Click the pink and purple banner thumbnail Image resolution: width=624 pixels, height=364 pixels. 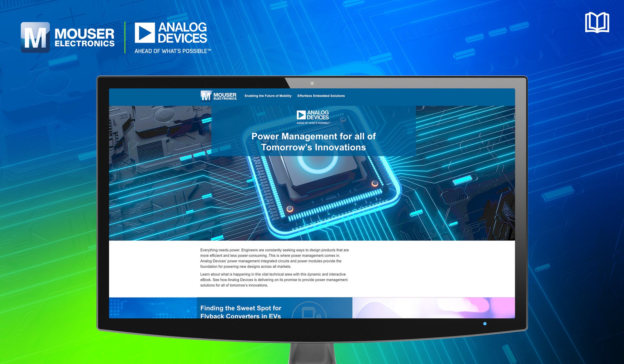tap(433, 308)
